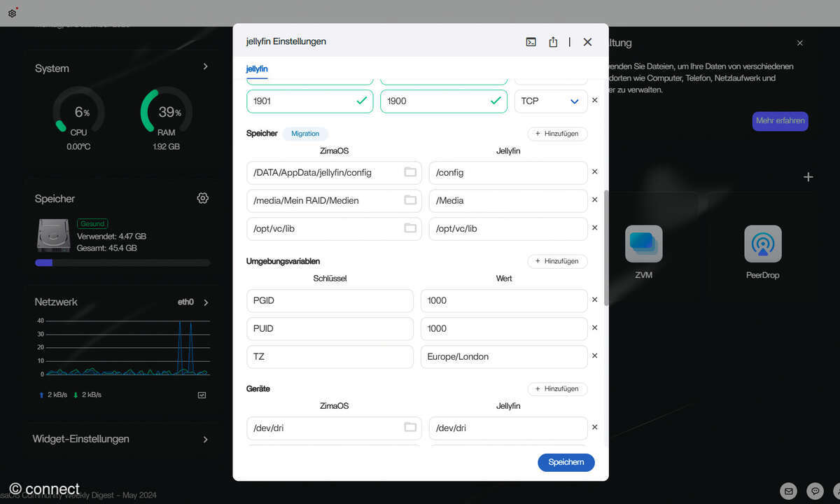Launch the ZVM app icon
The width and height of the screenshot is (840, 504).
pyautogui.click(x=643, y=243)
